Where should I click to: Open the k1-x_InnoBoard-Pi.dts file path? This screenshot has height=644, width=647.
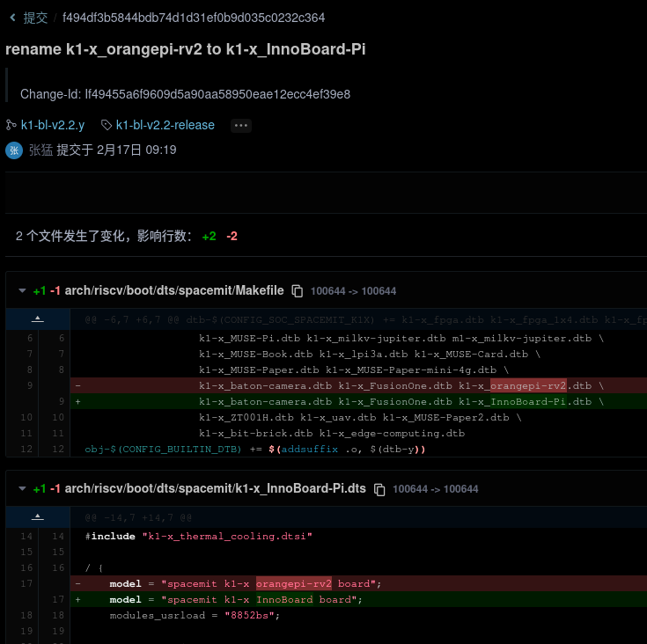click(216, 488)
